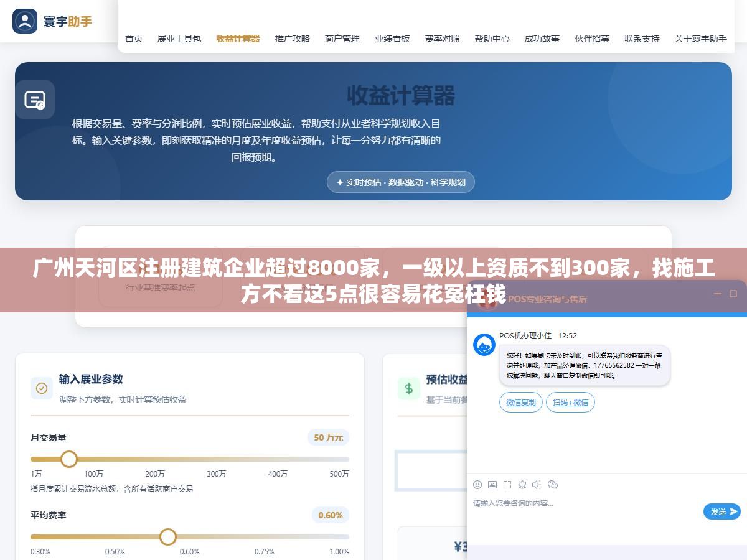
Task: Click the 0.60% value badge
Action: [331, 515]
